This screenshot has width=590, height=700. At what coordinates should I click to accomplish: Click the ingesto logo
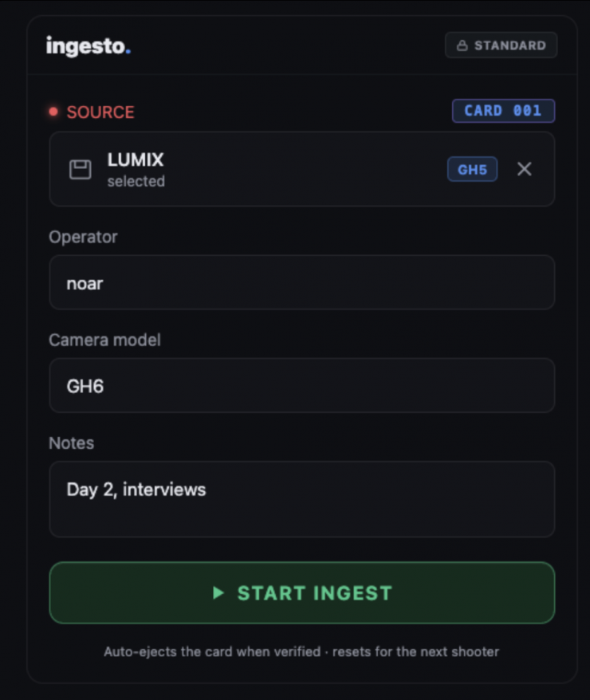[88, 46]
